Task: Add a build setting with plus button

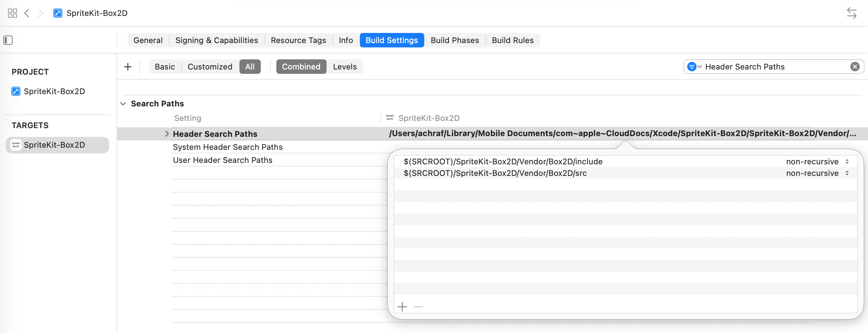Action: (x=128, y=67)
